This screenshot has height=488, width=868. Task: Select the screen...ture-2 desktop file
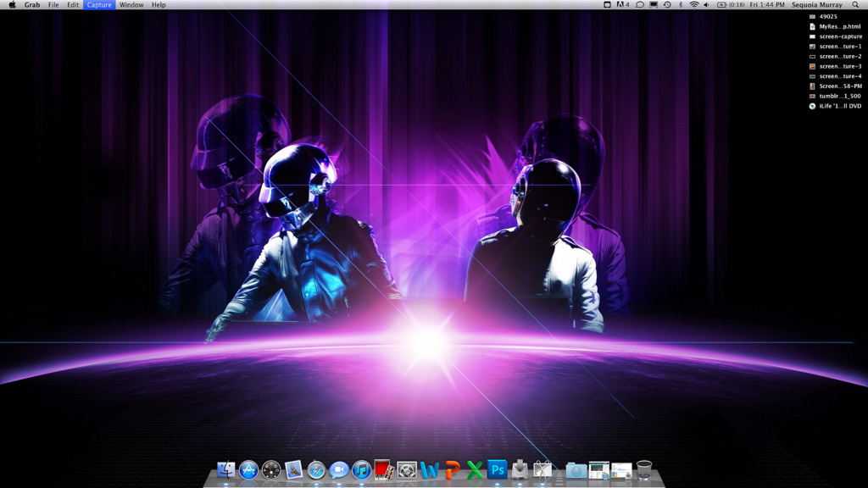tap(835, 57)
